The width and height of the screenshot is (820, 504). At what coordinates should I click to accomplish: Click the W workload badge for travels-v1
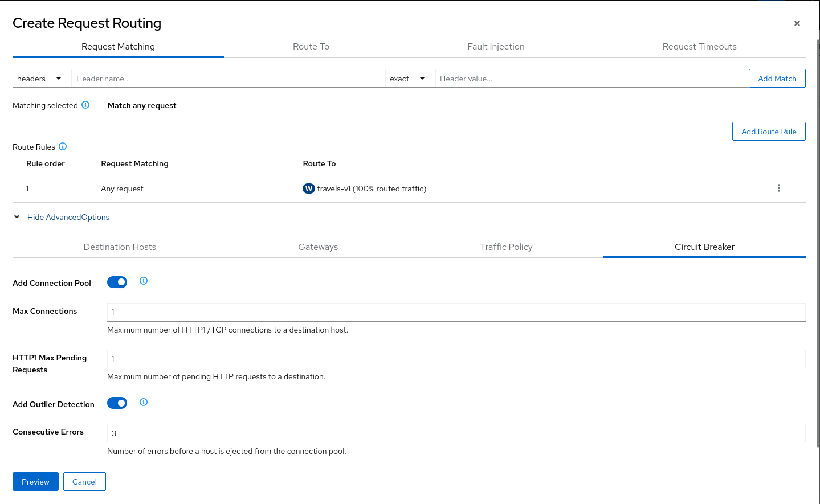point(308,189)
